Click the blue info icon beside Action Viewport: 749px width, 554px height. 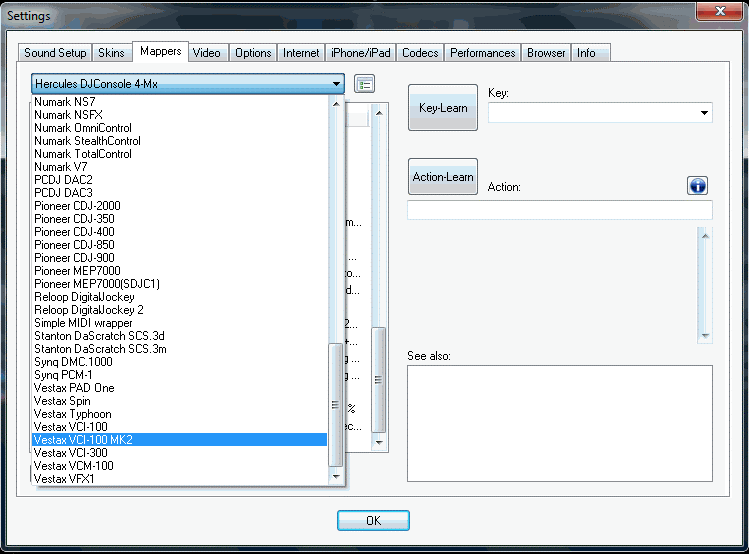point(697,186)
